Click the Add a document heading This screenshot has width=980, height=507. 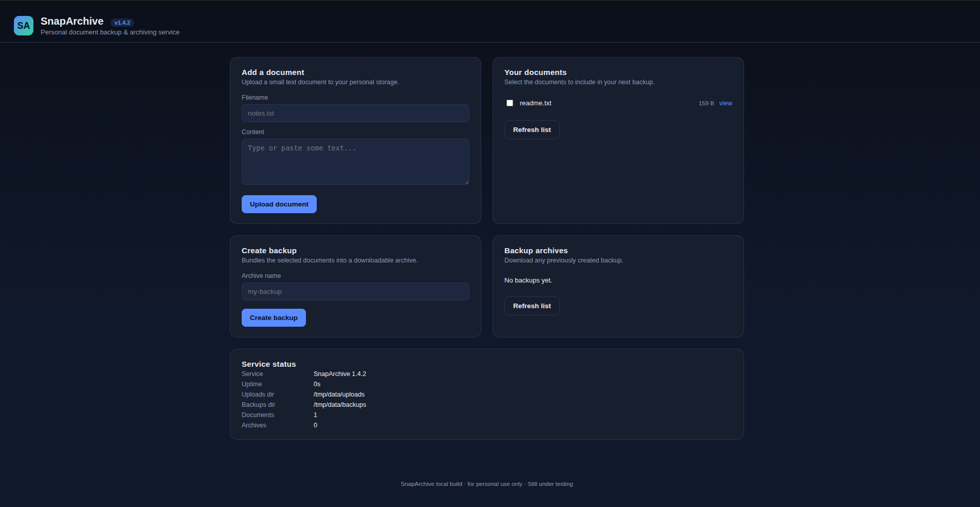click(273, 72)
